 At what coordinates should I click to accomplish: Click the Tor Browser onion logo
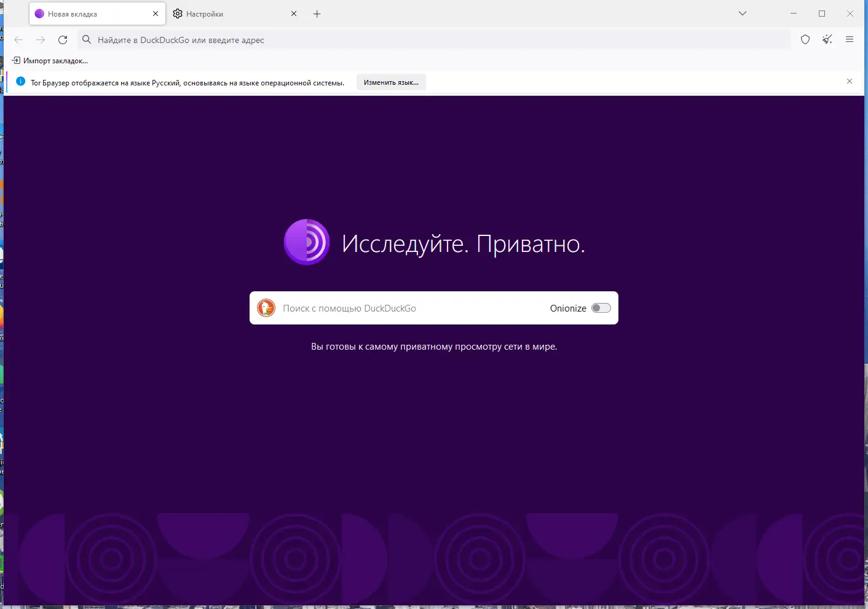click(307, 242)
